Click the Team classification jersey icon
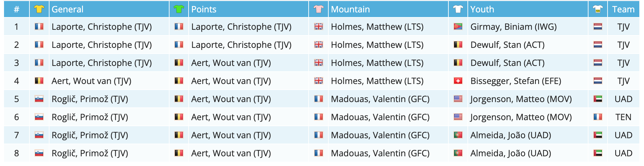 (x=598, y=9)
